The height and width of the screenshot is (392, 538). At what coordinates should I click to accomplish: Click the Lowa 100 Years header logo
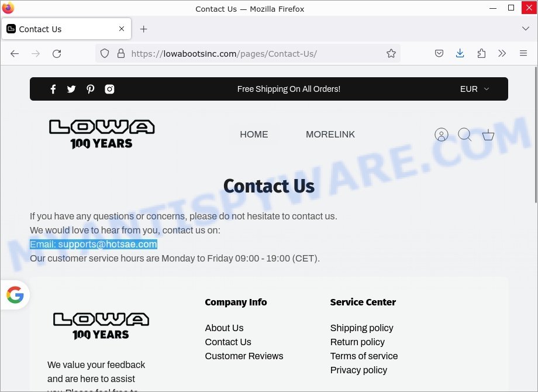coord(102,134)
